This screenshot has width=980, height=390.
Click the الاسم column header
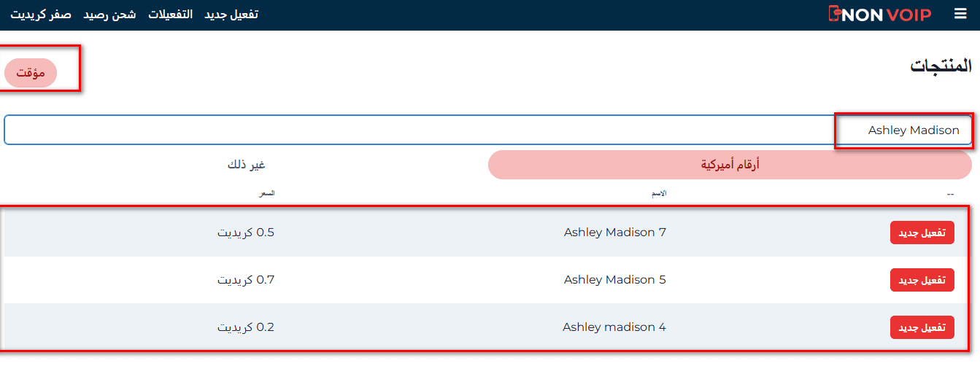[658, 193]
